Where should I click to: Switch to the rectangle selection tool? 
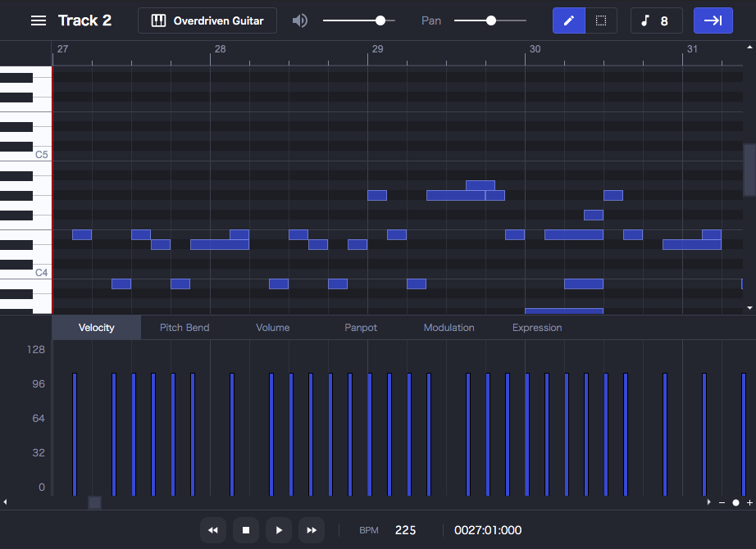tap(601, 20)
